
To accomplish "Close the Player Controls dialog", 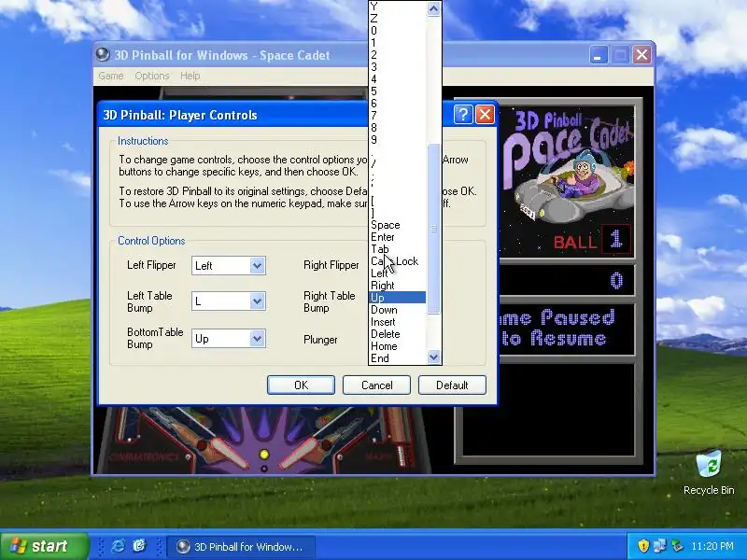I will (x=485, y=114).
